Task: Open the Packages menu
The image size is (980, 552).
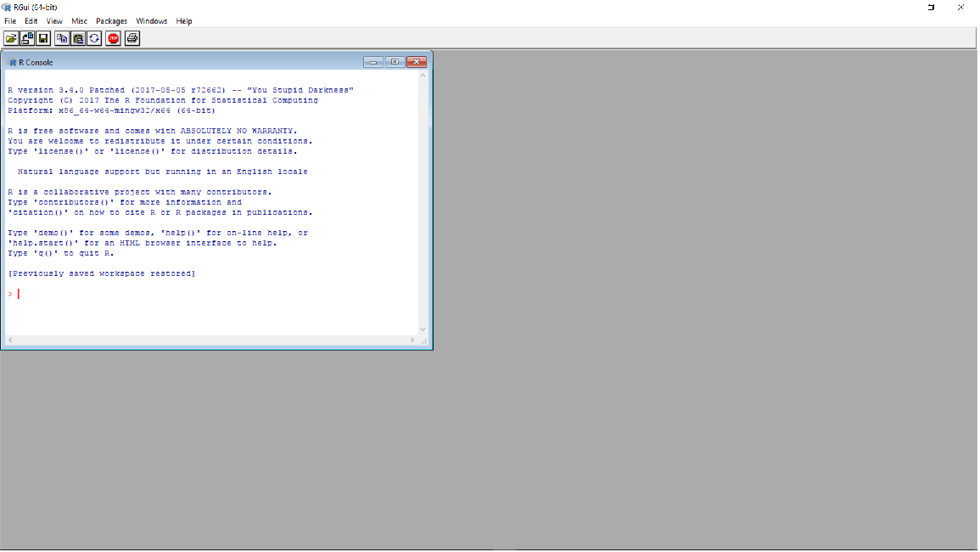Action: 111,20
